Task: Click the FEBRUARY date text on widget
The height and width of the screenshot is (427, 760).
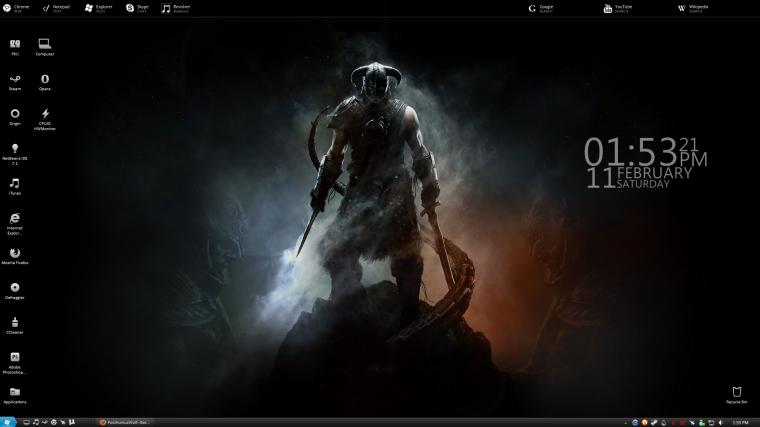Action: 654,173
